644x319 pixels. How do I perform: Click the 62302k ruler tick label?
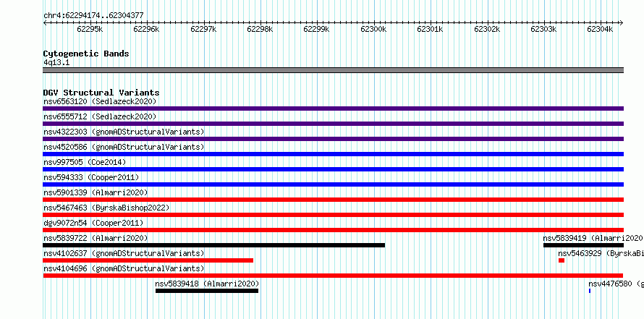pos(487,29)
